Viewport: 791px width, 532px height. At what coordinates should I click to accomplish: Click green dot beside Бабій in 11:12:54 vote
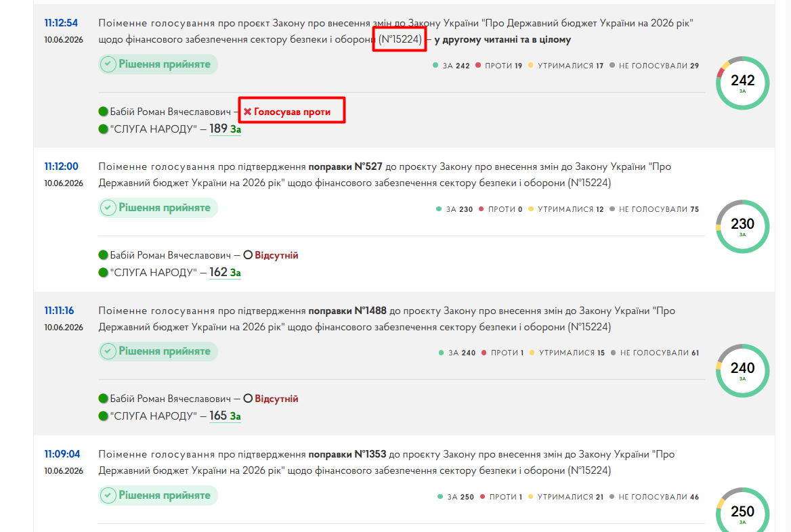coord(104,112)
